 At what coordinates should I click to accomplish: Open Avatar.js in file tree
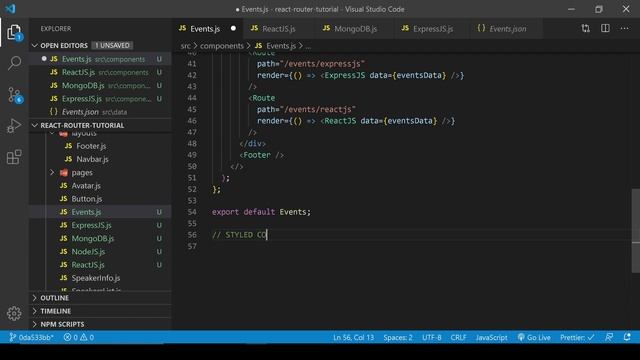pos(100,186)
